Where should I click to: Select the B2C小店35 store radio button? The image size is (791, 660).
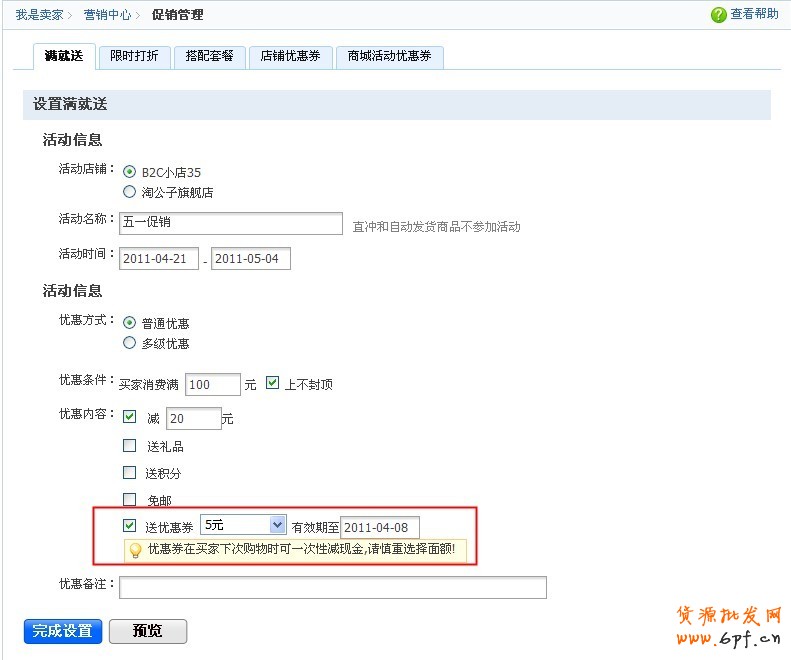point(129,172)
